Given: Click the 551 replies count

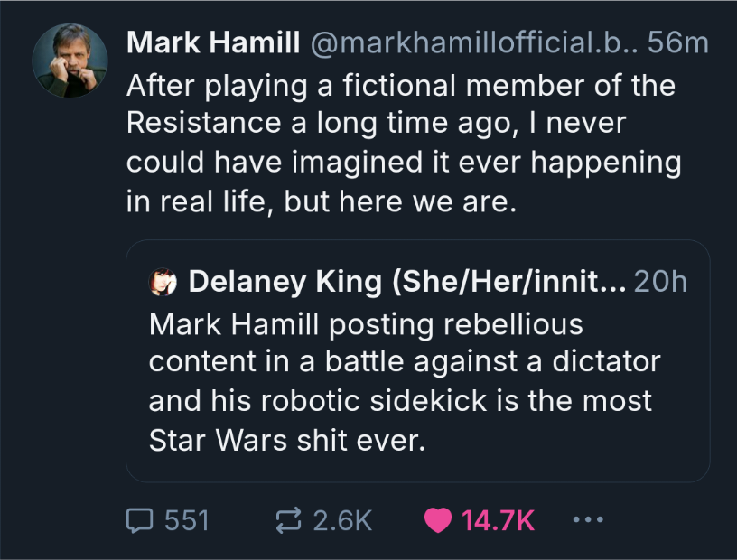Looking at the screenshot, I should (x=186, y=520).
